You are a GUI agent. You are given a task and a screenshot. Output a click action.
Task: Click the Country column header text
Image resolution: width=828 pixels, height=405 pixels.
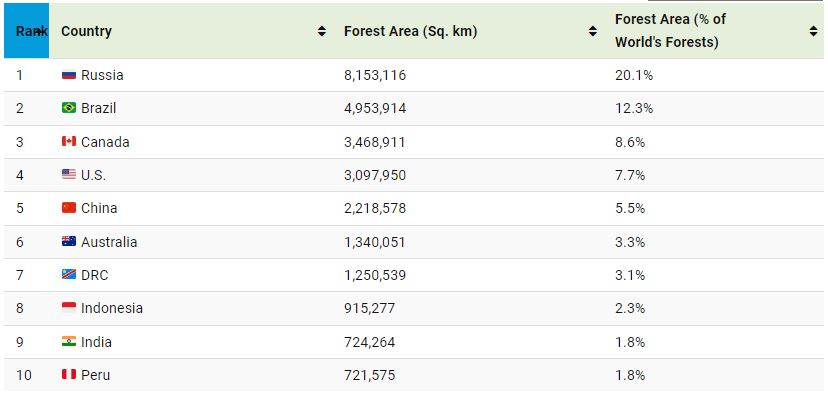coord(87,31)
